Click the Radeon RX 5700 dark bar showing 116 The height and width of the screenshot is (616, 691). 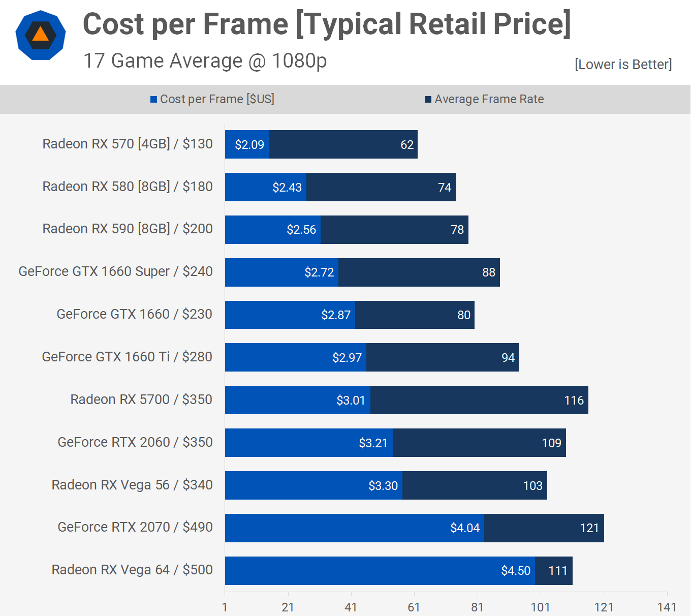click(479, 400)
